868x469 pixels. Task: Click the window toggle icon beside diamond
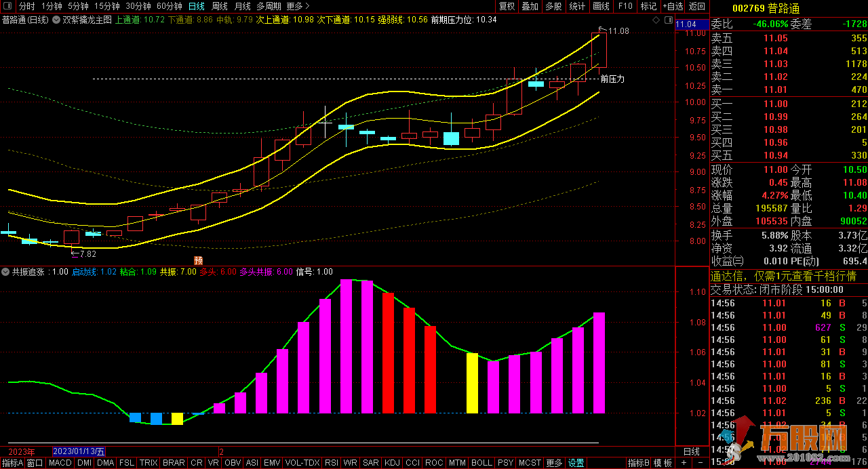click(x=667, y=20)
